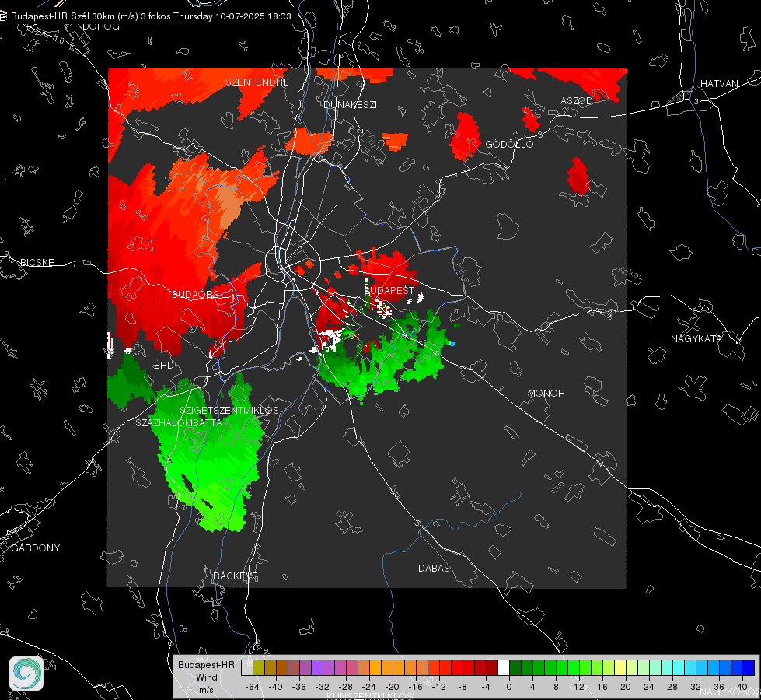Click the ÉRD city label
This screenshot has height=700, width=761.
point(163,366)
